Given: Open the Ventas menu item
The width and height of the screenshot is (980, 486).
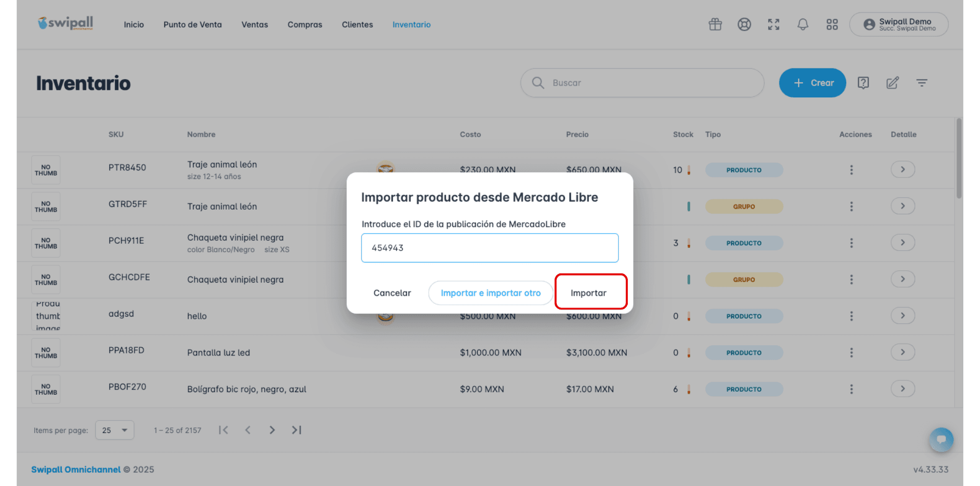Looking at the screenshot, I should [255, 24].
